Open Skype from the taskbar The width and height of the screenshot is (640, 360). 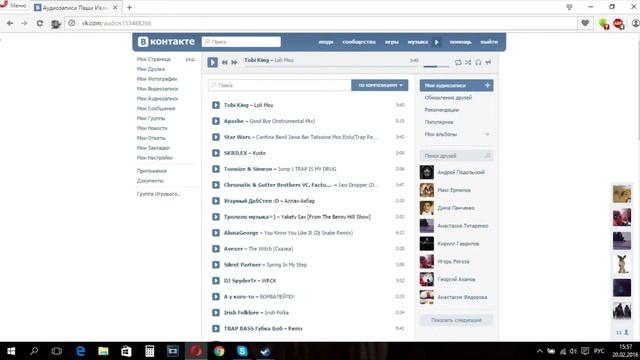click(242, 351)
